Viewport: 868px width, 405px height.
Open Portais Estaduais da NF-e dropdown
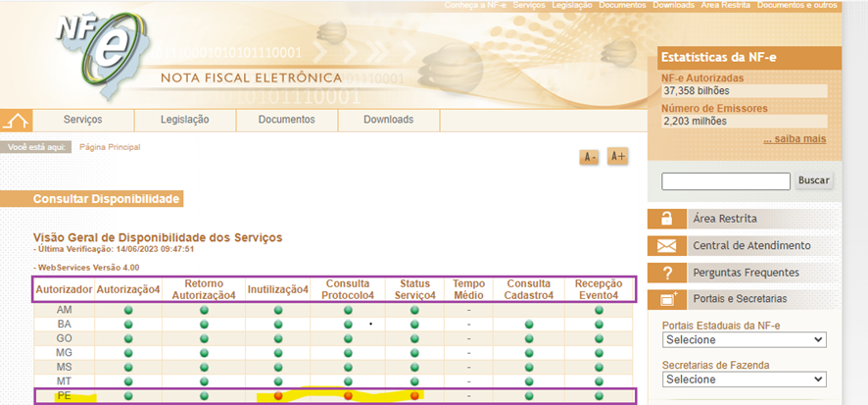(744, 339)
